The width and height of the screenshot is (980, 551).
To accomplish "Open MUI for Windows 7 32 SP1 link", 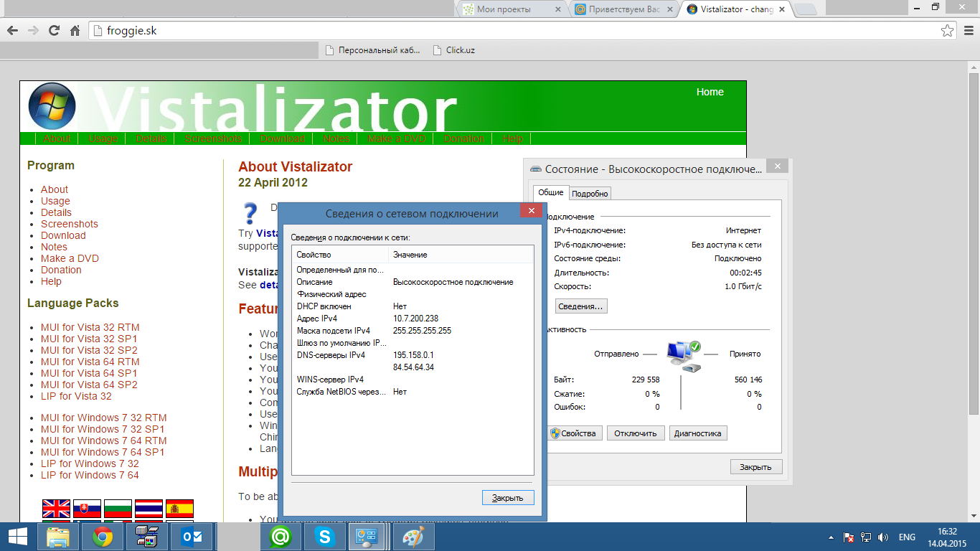I will 103,429.
